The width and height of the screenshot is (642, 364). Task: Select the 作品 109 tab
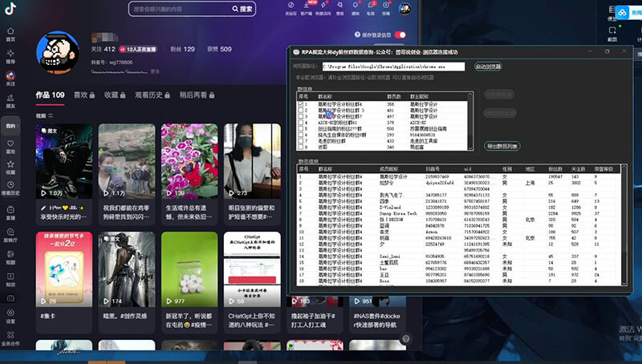click(x=50, y=95)
